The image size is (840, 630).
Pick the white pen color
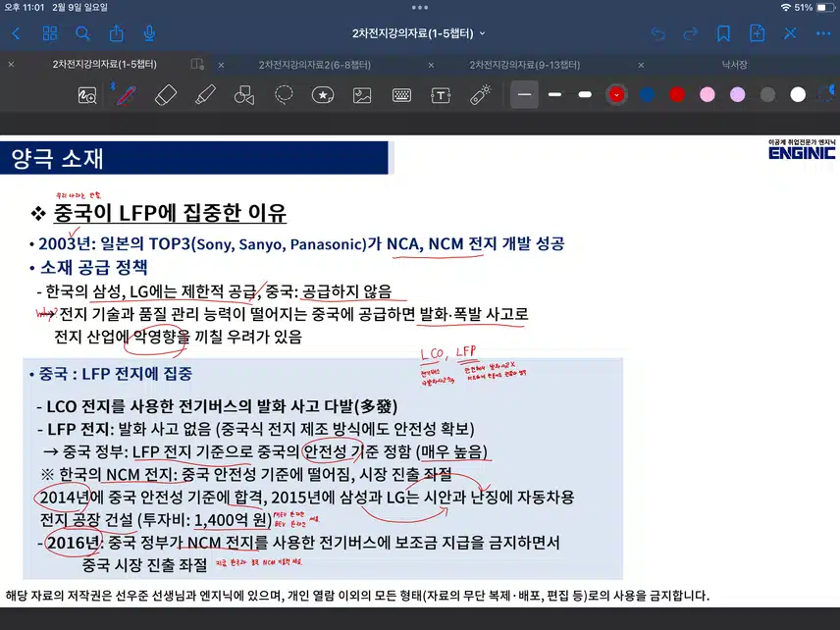pos(798,95)
